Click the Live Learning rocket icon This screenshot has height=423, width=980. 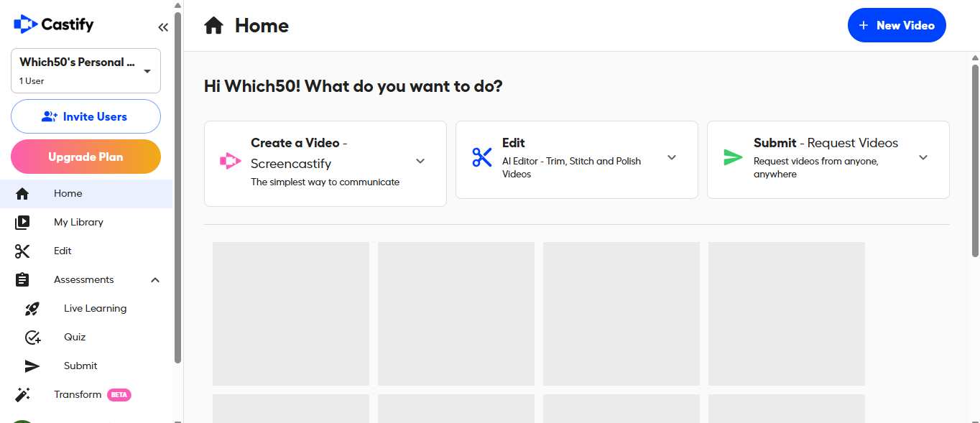point(32,309)
